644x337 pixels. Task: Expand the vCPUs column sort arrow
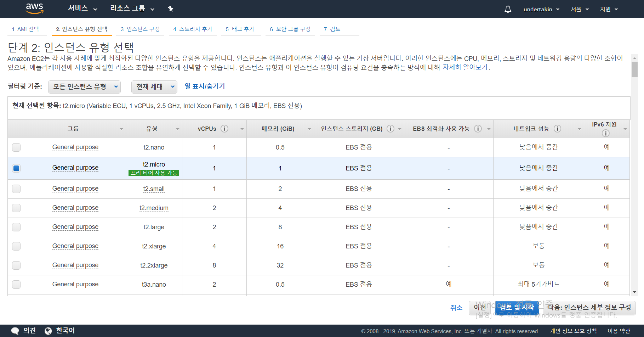(242, 129)
